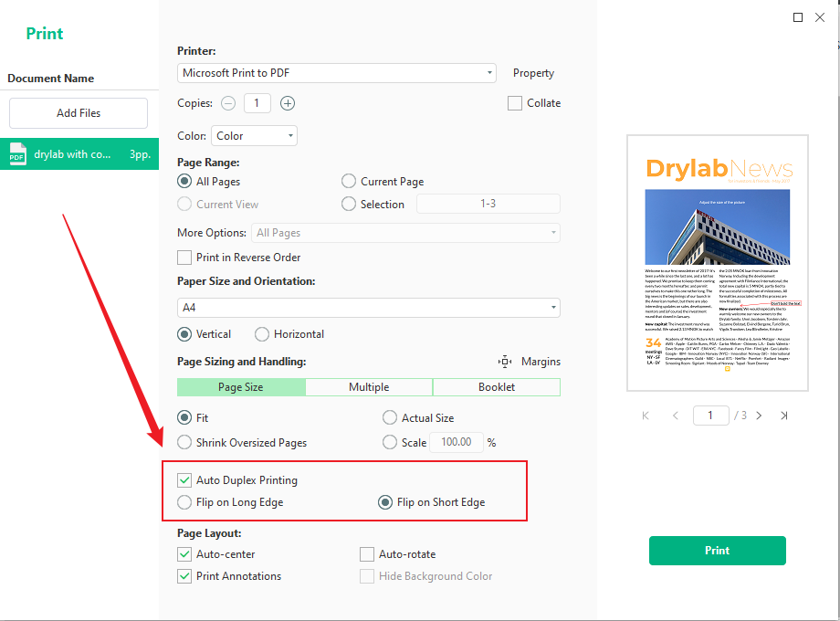Increase copies with the plus icon
Screen dimensions: 840x621
[287, 103]
